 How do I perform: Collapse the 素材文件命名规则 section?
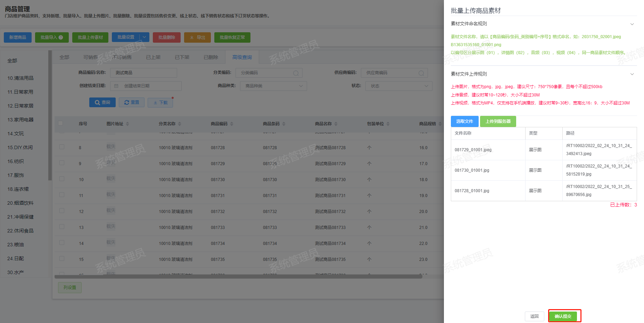click(x=632, y=24)
